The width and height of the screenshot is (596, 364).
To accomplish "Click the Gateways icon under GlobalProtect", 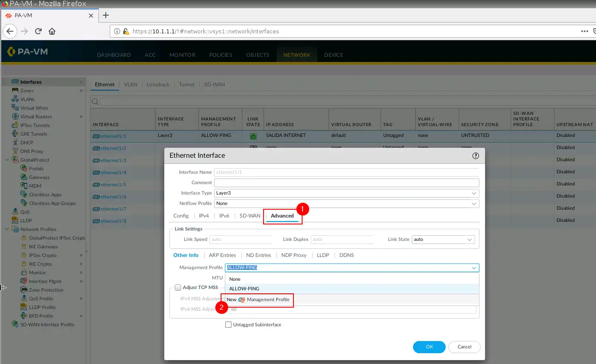I will pyautogui.click(x=24, y=177).
